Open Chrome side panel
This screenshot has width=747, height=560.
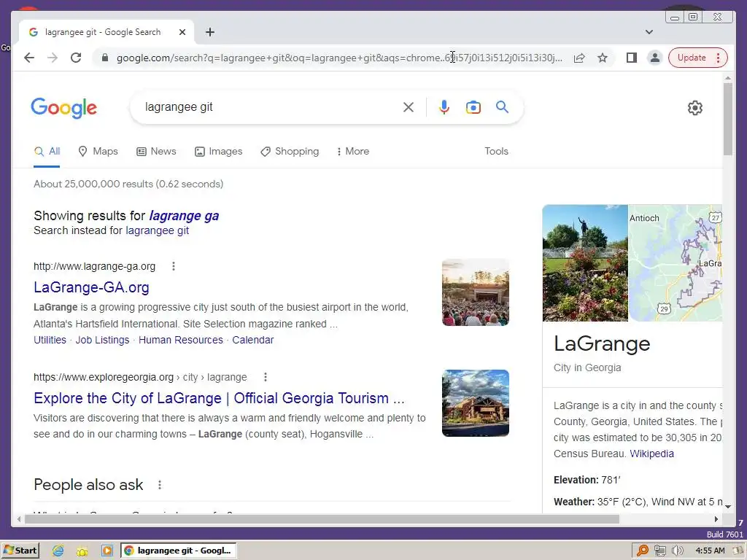click(632, 58)
